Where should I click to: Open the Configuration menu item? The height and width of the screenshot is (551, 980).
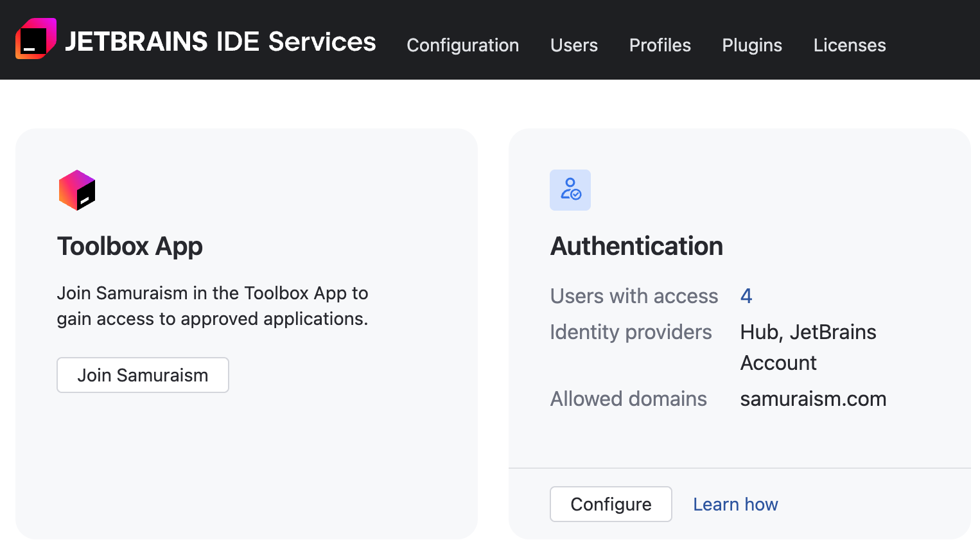point(463,45)
